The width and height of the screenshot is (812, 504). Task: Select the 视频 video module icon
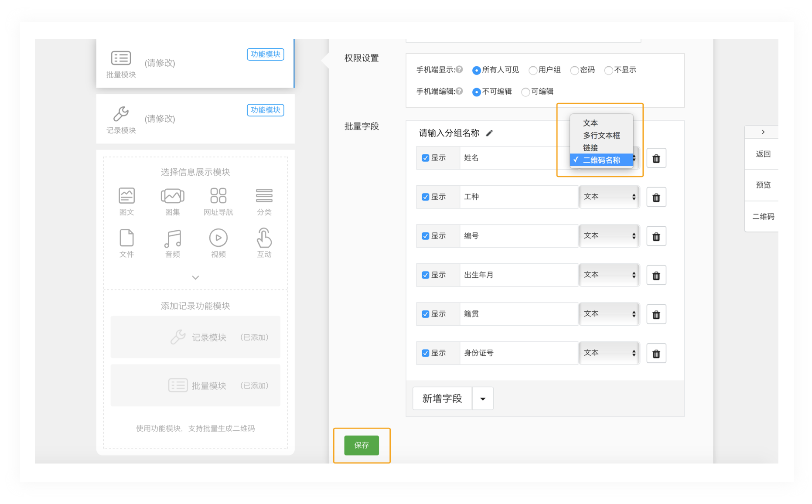coord(218,238)
